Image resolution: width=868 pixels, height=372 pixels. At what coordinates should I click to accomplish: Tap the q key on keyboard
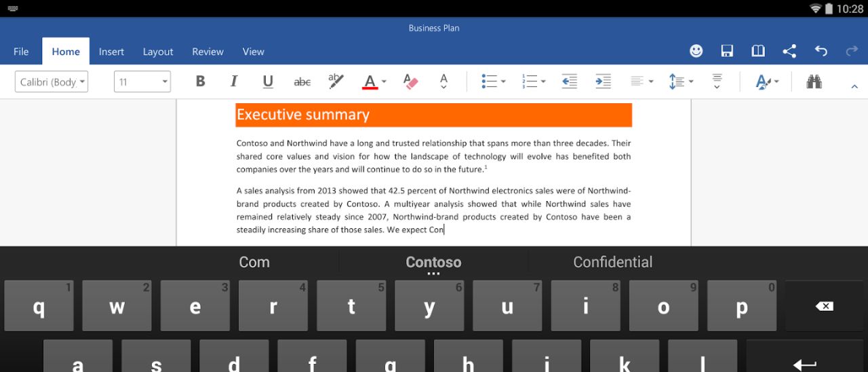(39, 306)
